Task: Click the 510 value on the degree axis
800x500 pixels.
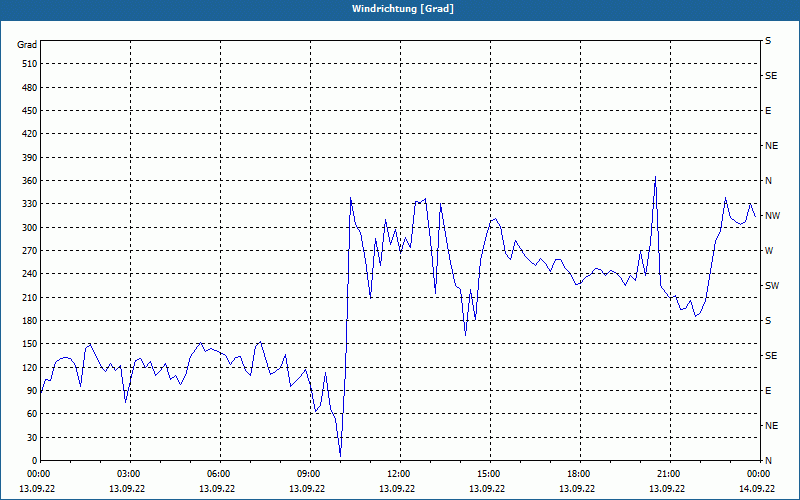Action: point(30,64)
